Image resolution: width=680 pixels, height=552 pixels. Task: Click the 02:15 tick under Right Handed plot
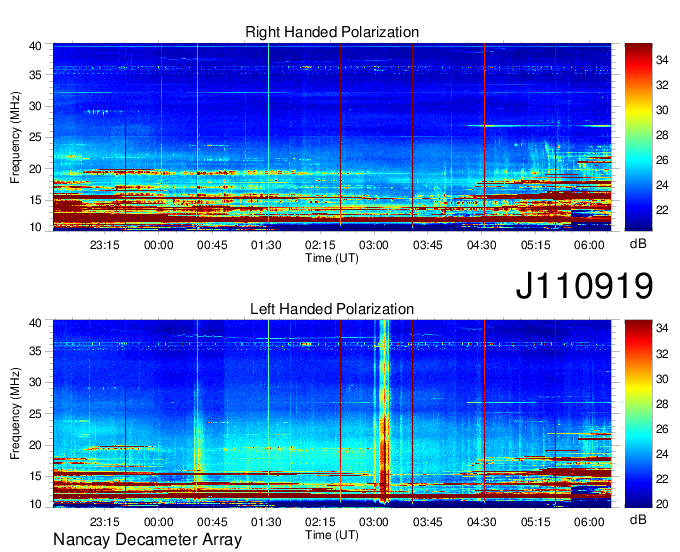[x=320, y=245]
